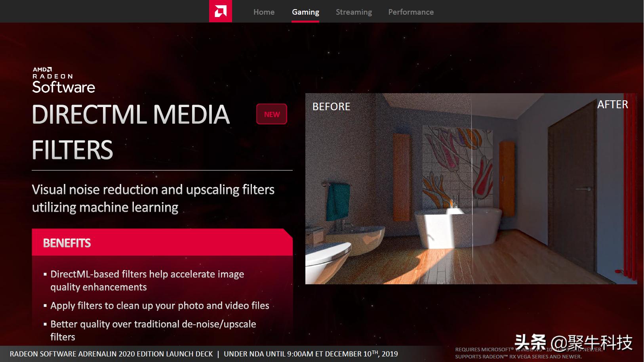This screenshot has width=644, height=362.
Task: Go to the Performance tab
Action: [x=411, y=12]
